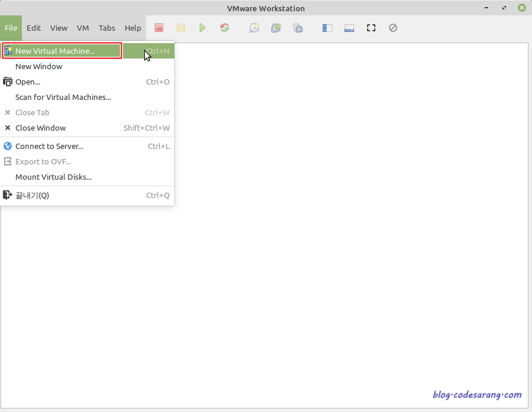Select Close Tab menu entry

[87, 112]
